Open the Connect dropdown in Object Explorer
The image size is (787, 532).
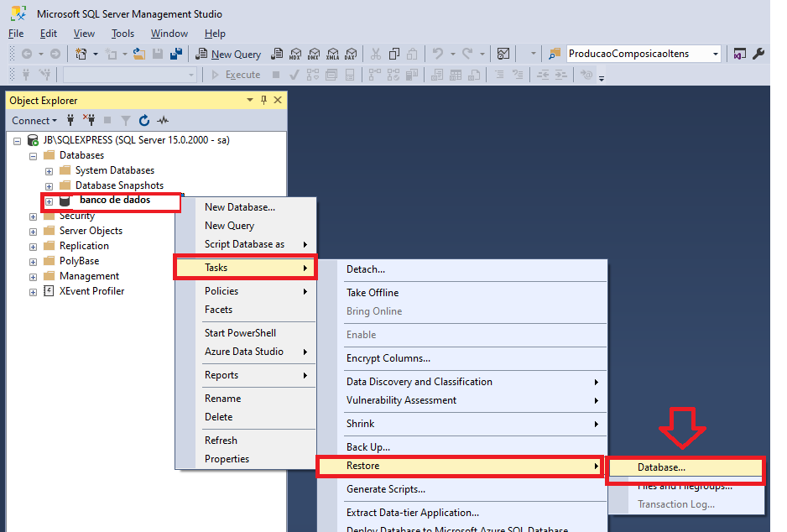tap(34, 121)
